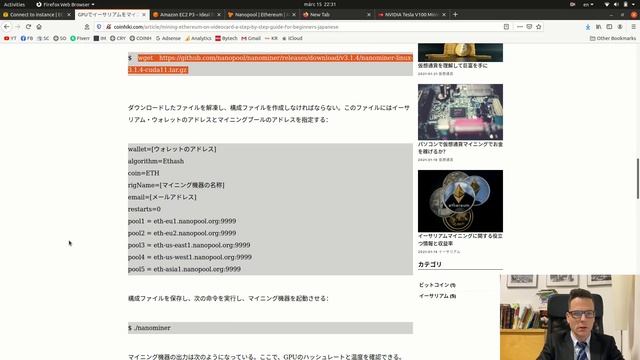Open the gold coin article thumbnail
The width and height of the screenshot is (640, 360).
460,52
